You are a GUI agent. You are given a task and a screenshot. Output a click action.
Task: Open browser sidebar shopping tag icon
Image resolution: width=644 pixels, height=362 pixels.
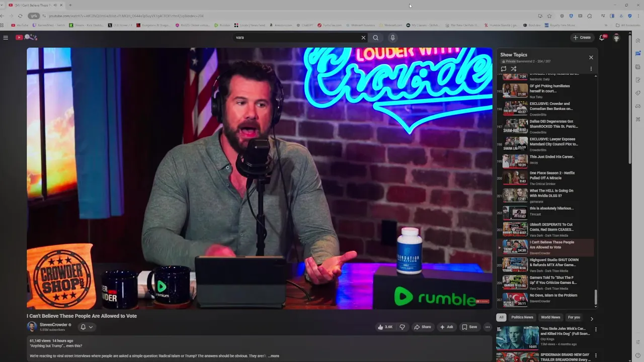click(x=637, y=93)
